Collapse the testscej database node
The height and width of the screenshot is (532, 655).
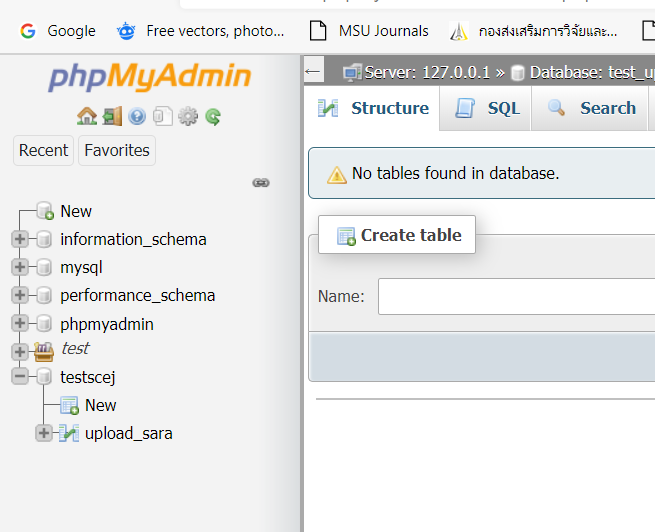tap(20, 377)
